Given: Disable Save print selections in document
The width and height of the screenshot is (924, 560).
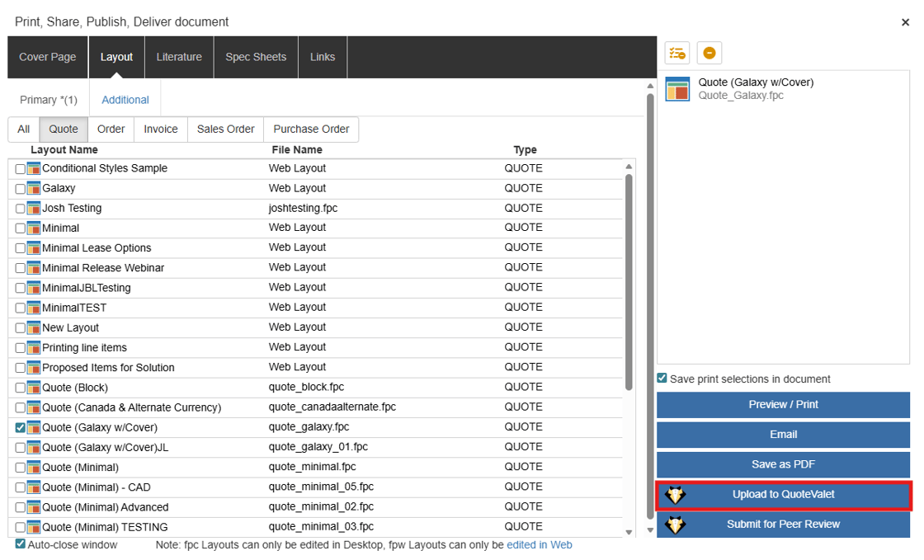Looking at the screenshot, I should [662, 379].
